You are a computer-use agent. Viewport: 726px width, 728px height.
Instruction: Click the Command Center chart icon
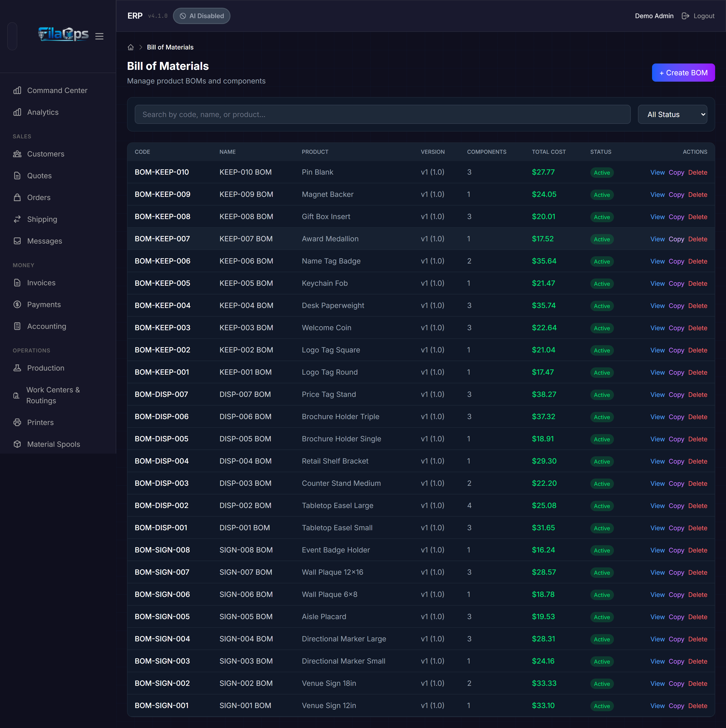coord(17,90)
